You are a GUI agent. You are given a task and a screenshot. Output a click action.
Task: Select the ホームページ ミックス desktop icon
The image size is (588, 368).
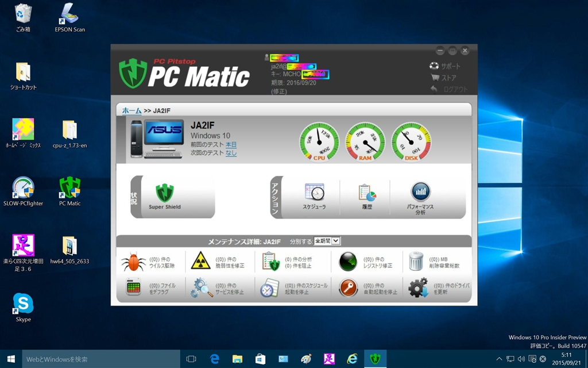pyautogui.click(x=23, y=133)
